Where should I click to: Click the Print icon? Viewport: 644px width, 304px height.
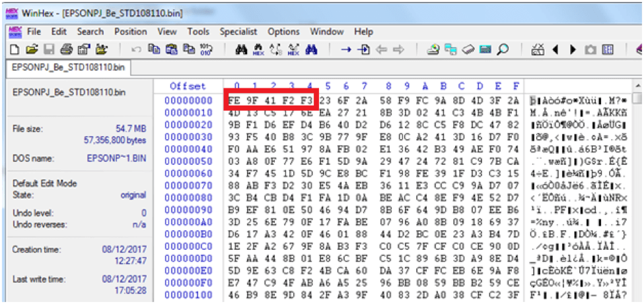[65, 50]
